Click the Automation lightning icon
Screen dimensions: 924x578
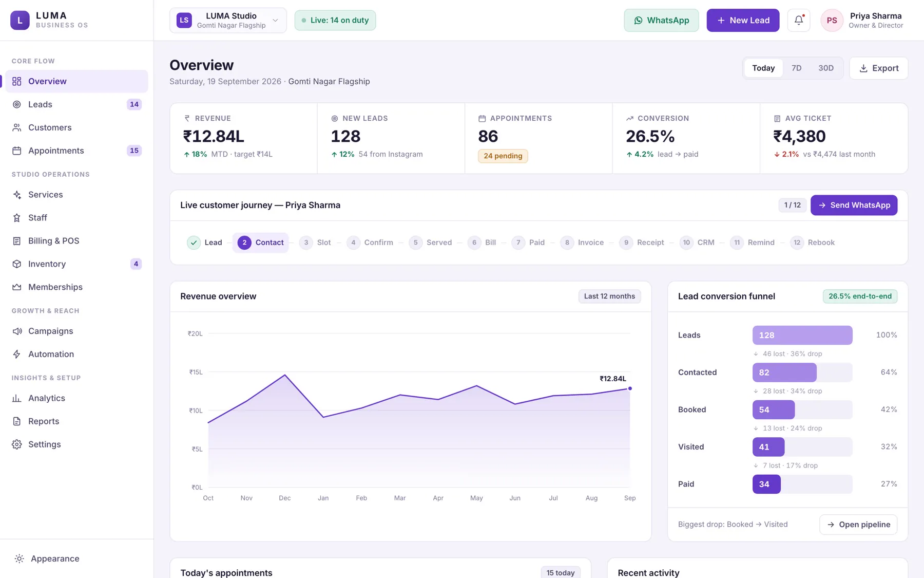(x=17, y=354)
